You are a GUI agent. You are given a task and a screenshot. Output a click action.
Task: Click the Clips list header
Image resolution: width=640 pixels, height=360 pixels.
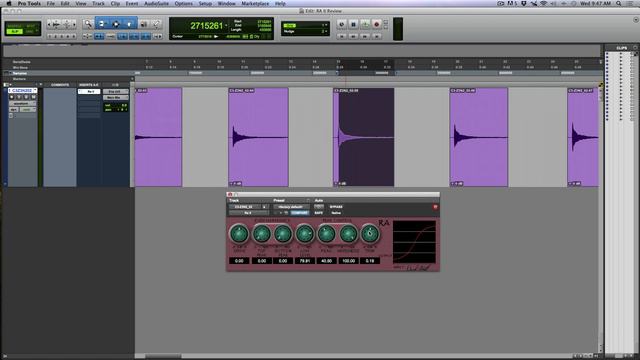(622, 48)
